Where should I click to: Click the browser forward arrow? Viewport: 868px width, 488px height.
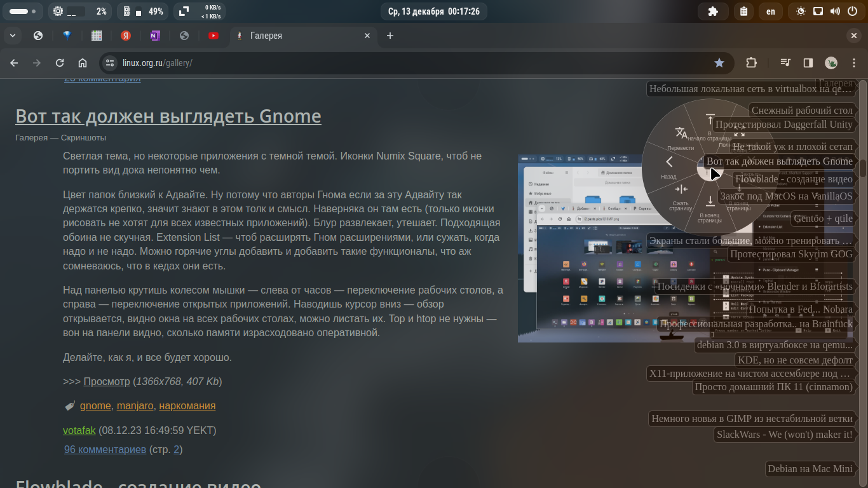[37, 63]
